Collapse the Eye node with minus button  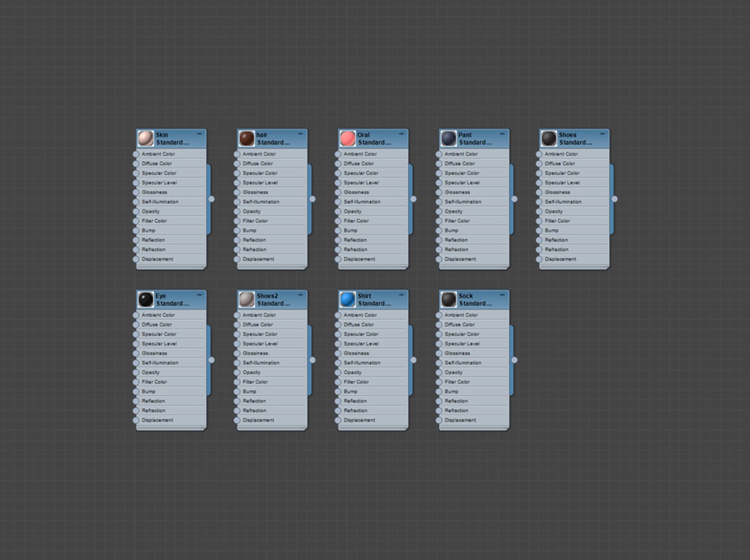tap(200, 296)
